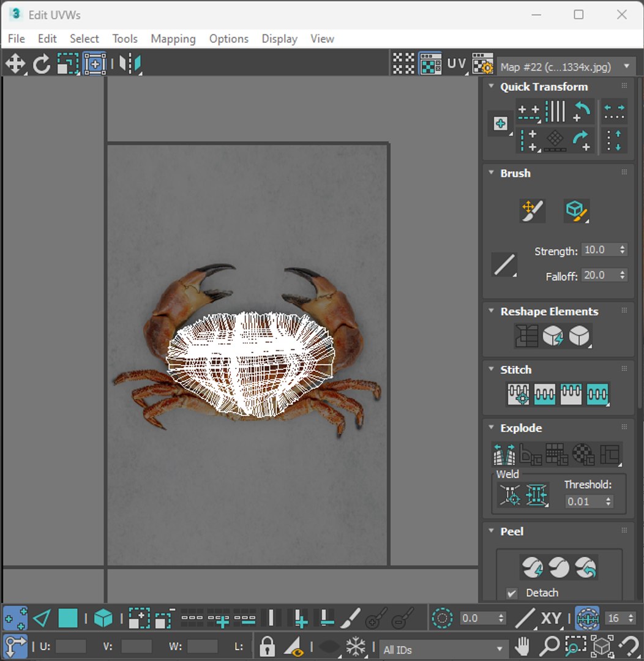
Task: Toggle the Lock Selection padlock
Action: click(267, 646)
